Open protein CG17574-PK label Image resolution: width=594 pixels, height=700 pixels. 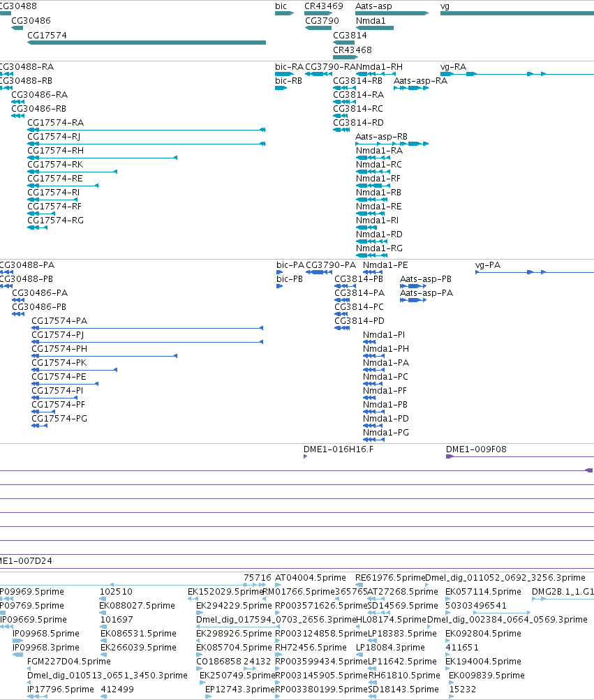pos(59,363)
